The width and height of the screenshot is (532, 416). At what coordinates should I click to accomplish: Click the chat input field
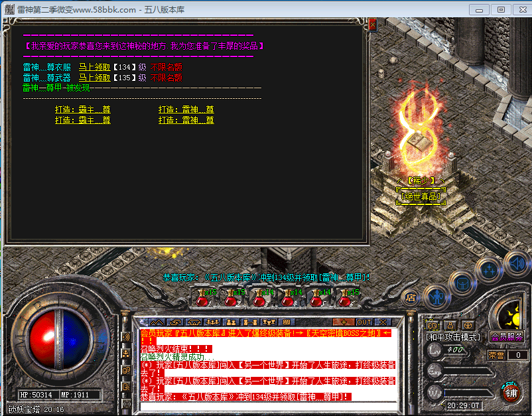(268, 406)
